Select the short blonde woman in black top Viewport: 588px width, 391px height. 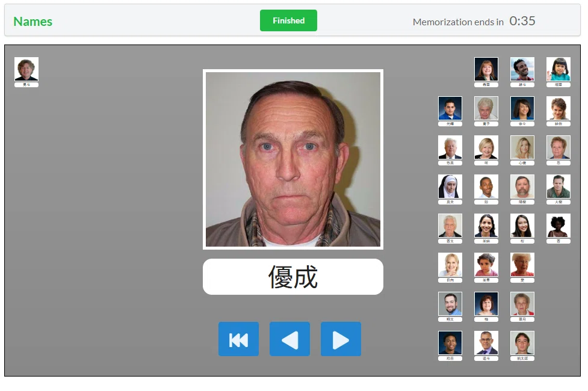coord(486,147)
